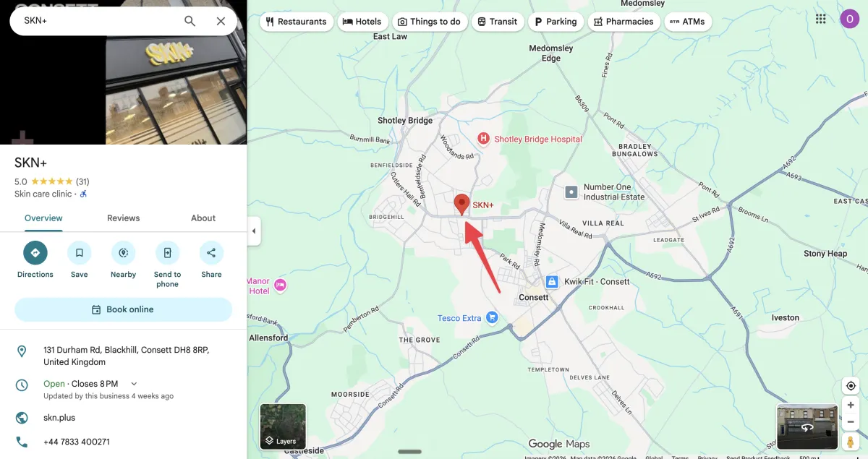Open the skn.plus website link
The height and width of the screenshot is (459, 868).
coord(59,418)
